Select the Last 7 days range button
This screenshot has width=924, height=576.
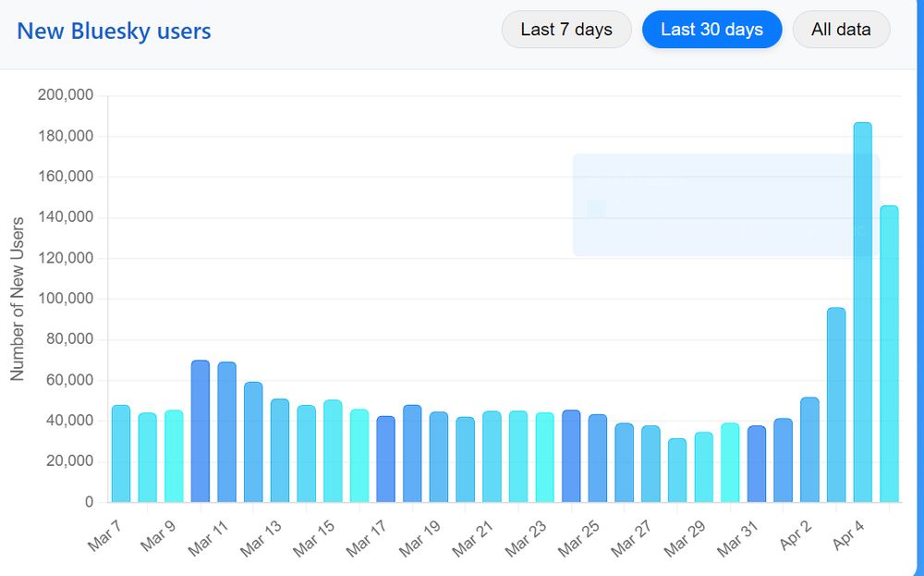pyautogui.click(x=566, y=30)
